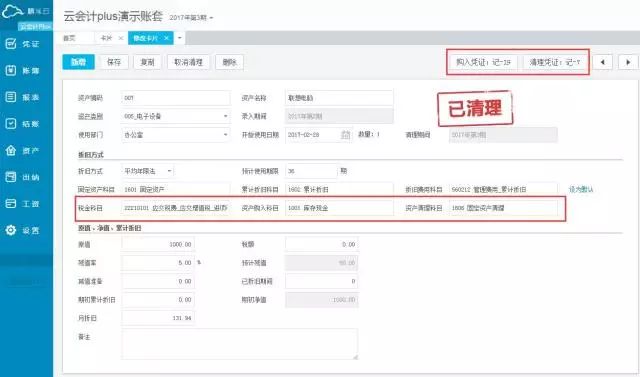The width and height of the screenshot is (640, 377).
Task: Click the 税金科目 field (22210101 应交税费)
Action: click(176, 208)
